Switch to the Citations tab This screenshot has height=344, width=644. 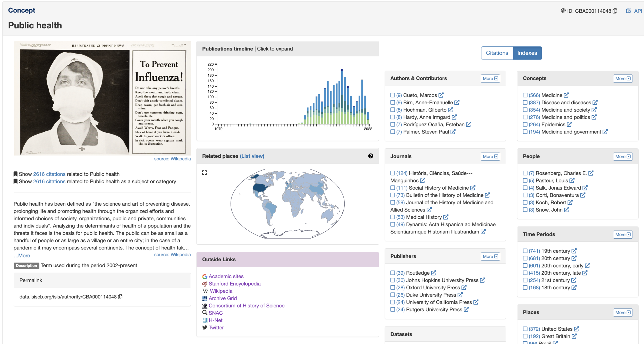pyautogui.click(x=497, y=53)
